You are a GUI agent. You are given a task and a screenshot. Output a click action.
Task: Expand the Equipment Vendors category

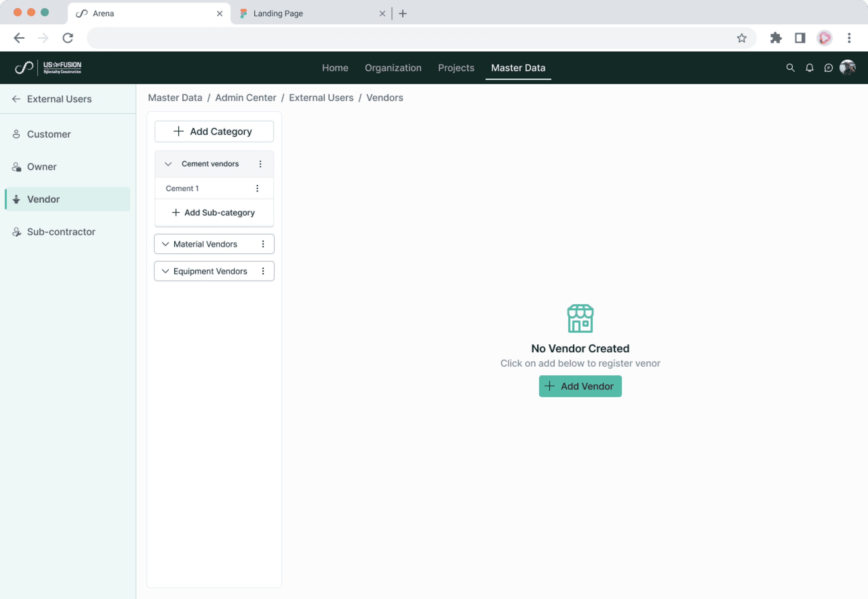click(165, 271)
